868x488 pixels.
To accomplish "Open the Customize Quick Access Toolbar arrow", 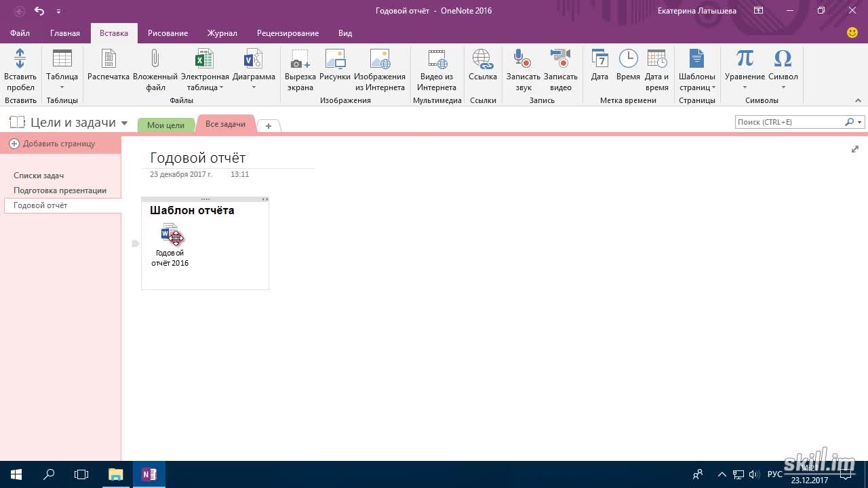I will 58,12.
